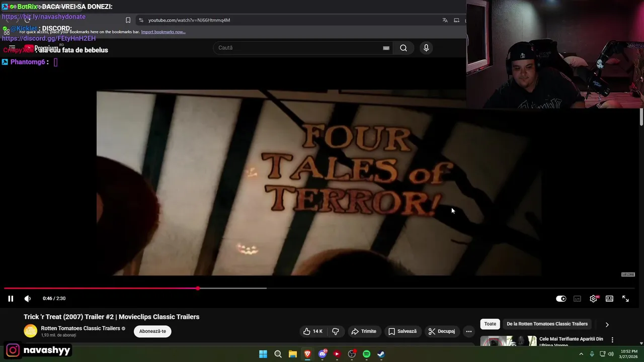Image resolution: width=644 pixels, height=362 pixels.
Task: Open the channel avatar icon
Action: (30, 331)
